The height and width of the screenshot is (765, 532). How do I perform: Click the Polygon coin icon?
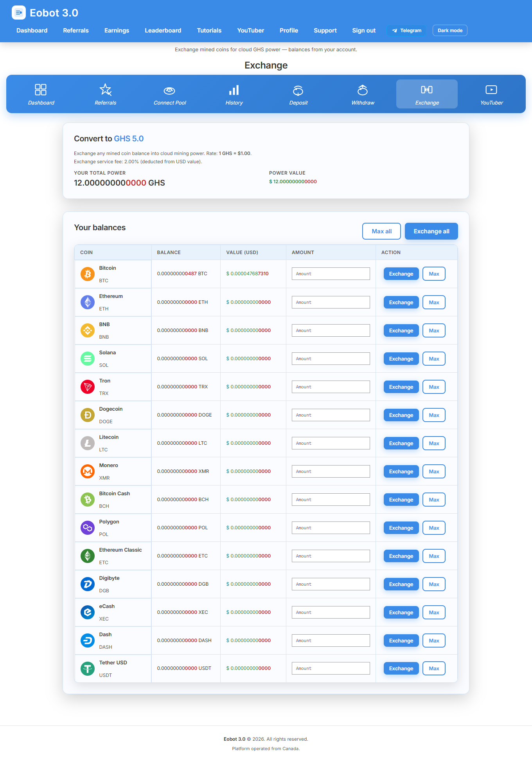[88, 528]
